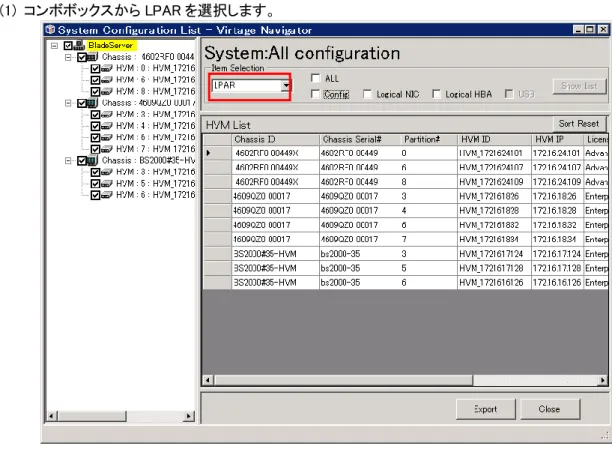The height and width of the screenshot is (449, 612).
Task: Select row header of HVM_1721624101 row
Action: [217, 153]
